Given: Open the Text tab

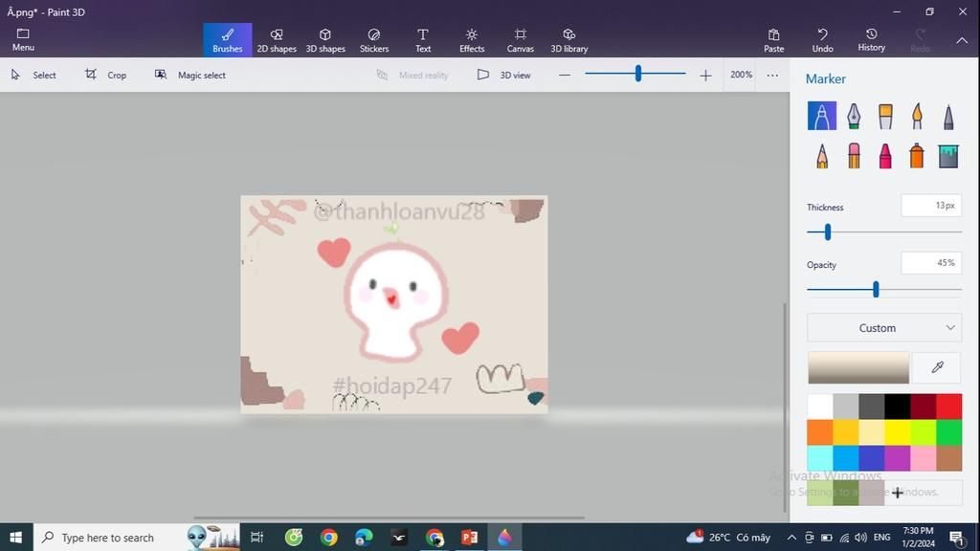Looking at the screenshot, I should [422, 40].
